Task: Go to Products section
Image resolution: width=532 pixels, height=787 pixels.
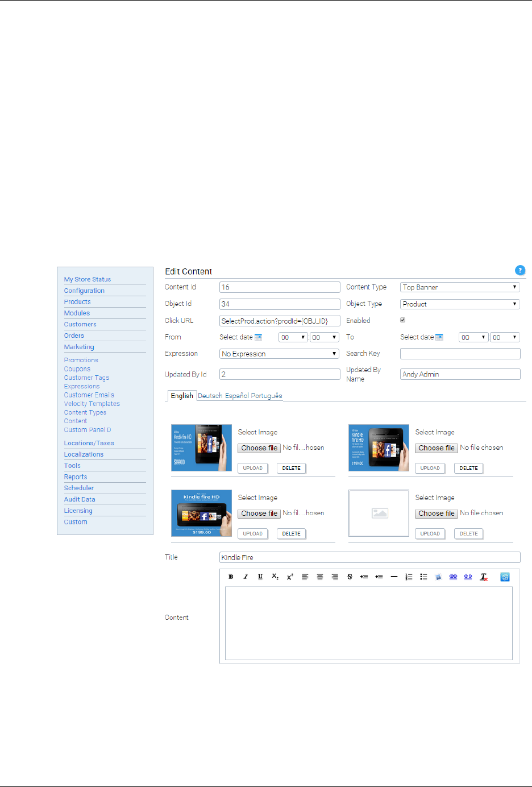Action: 77,302
